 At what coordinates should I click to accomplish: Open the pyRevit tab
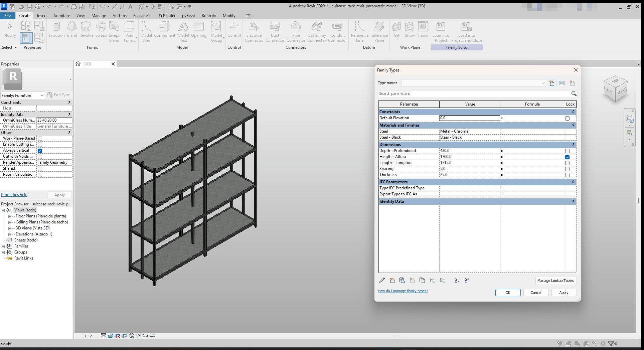click(x=188, y=16)
